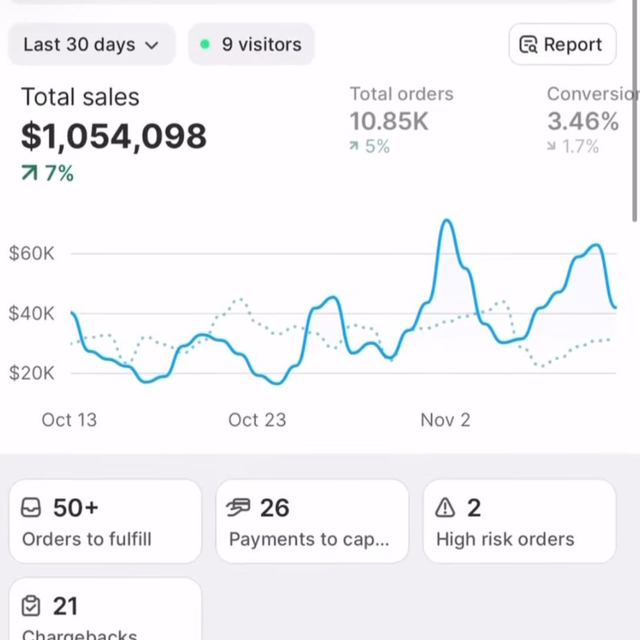Click the Orders to fulfill inbox icon
640x640 pixels.
coord(32,508)
